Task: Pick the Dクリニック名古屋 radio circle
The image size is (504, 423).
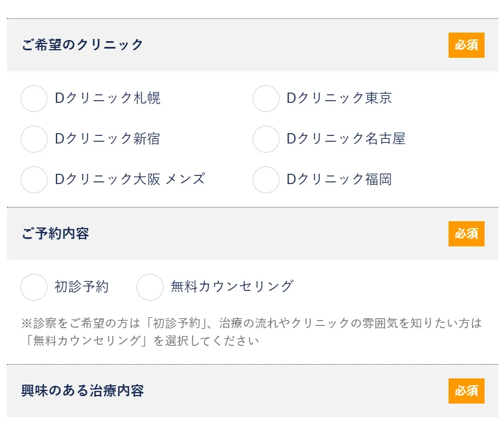Action: click(266, 139)
